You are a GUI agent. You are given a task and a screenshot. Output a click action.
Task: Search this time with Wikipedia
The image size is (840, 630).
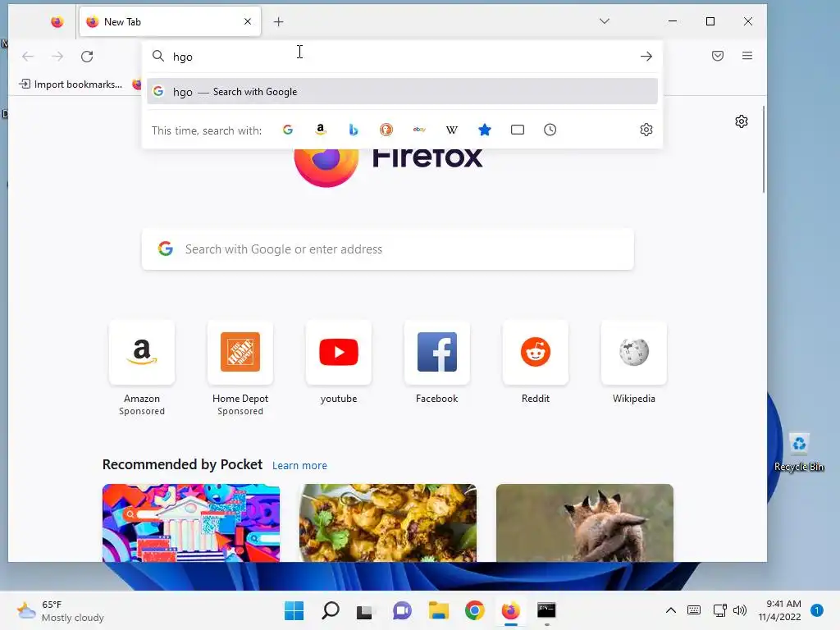452,130
